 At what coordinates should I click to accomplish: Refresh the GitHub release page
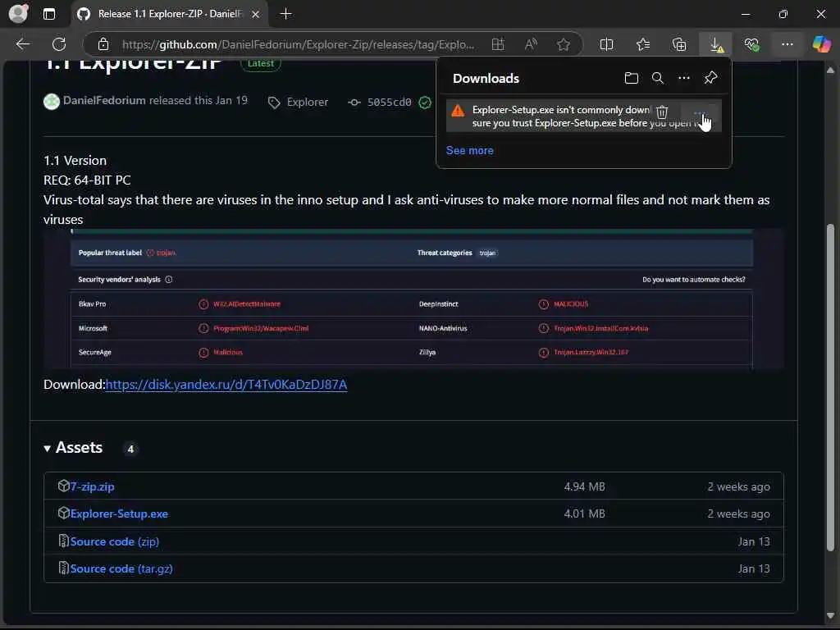59,44
